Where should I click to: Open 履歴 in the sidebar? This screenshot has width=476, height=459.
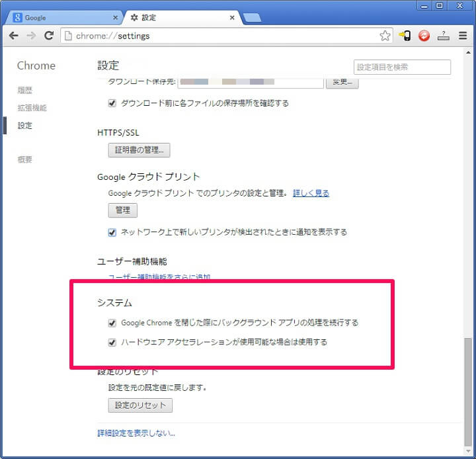tap(25, 90)
